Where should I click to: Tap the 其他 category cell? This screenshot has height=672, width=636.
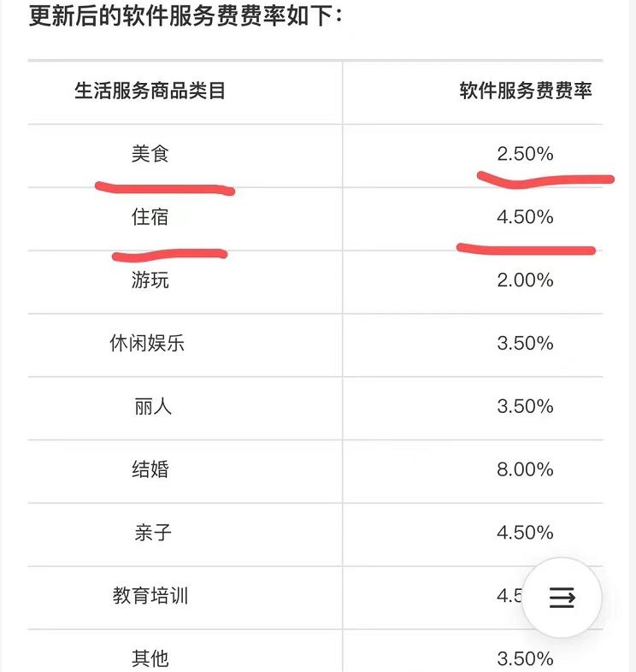click(150, 658)
